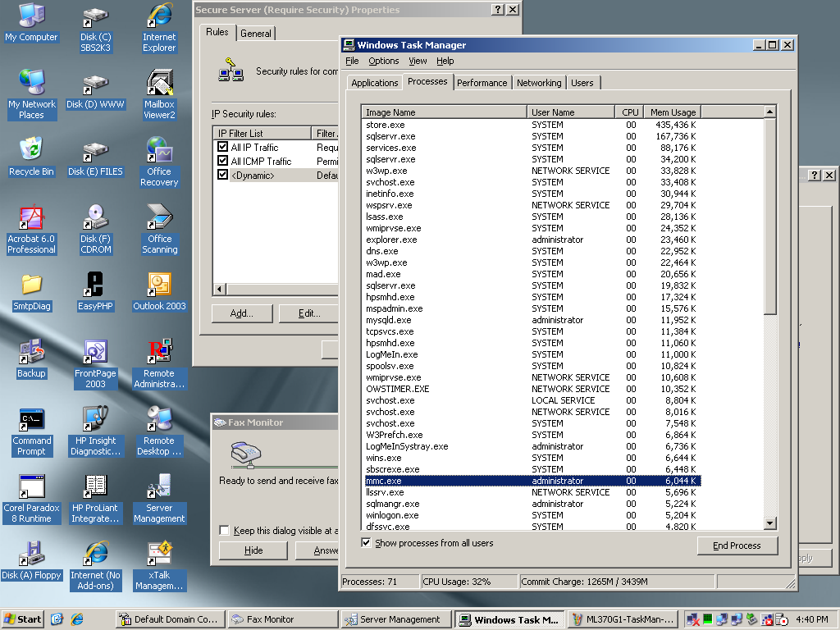Open the File menu in Task Manager
This screenshot has height=630, width=840.
pos(352,61)
